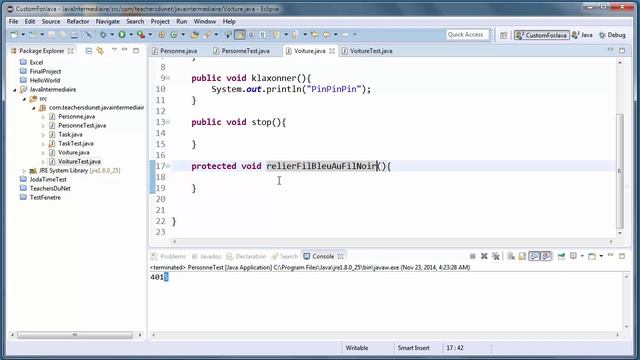
Task: Click the New Java Package icon
Action: tap(162, 35)
